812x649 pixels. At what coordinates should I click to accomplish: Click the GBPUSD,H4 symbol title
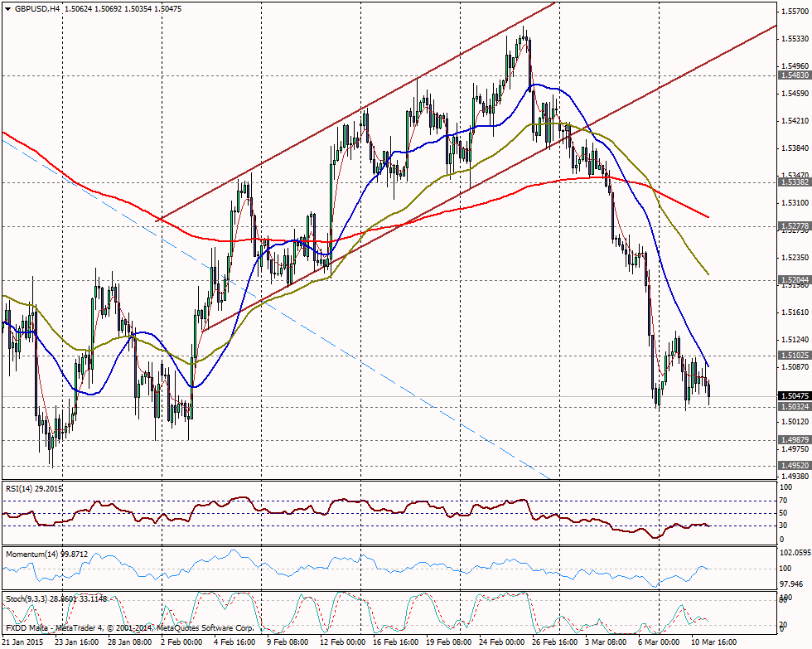(37, 9)
